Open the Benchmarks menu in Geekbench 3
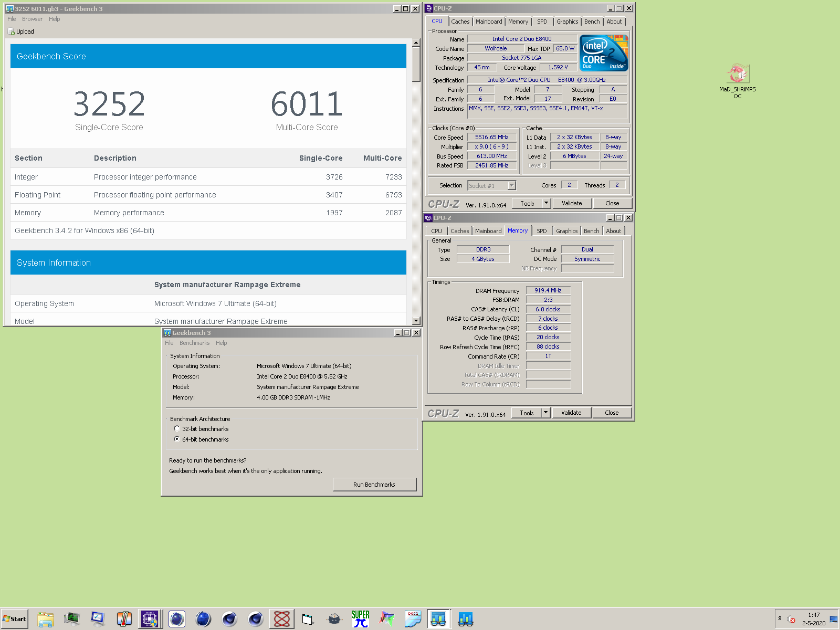The image size is (840, 630). pyautogui.click(x=194, y=343)
